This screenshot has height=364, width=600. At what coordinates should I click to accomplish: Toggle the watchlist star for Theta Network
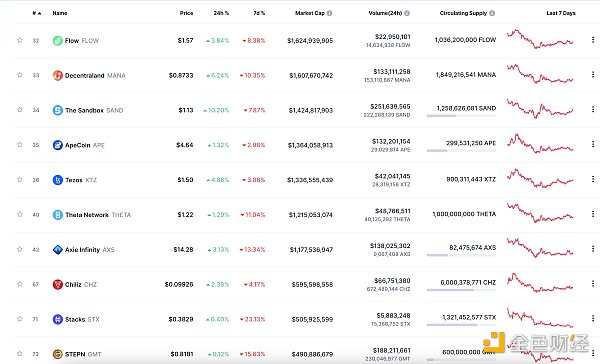(20, 214)
